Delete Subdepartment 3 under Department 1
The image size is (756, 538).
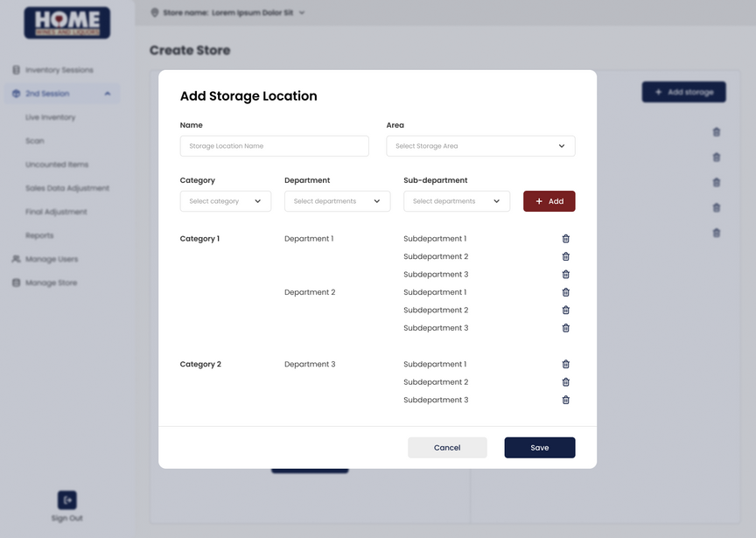tap(565, 275)
